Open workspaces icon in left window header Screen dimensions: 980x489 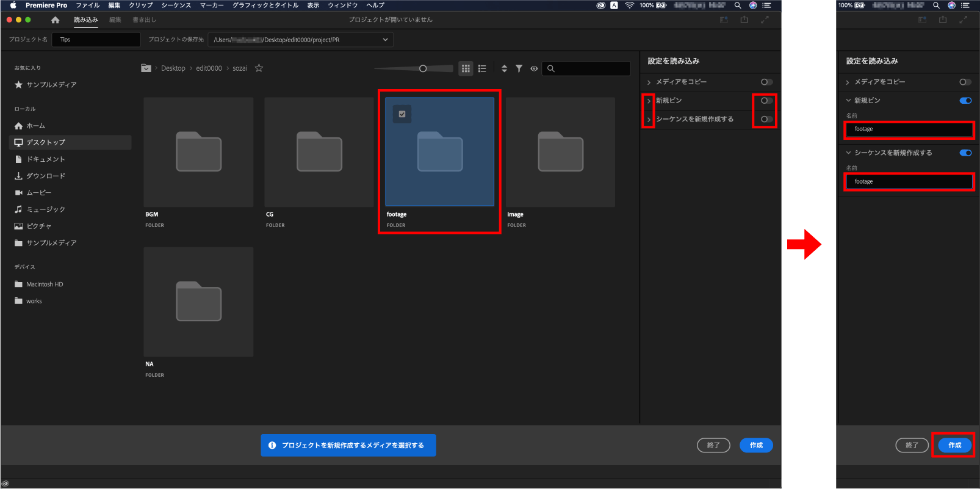(x=724, y=20)
